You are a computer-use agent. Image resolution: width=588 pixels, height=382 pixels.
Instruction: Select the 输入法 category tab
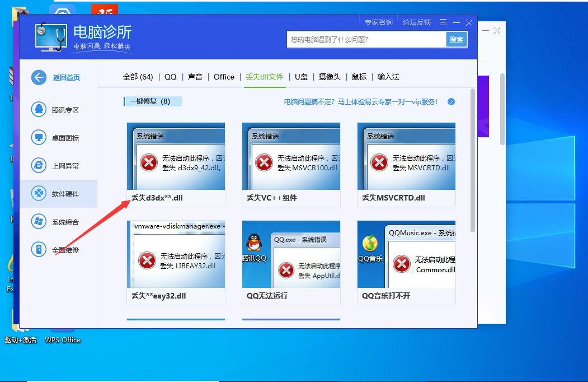(388, 77)
